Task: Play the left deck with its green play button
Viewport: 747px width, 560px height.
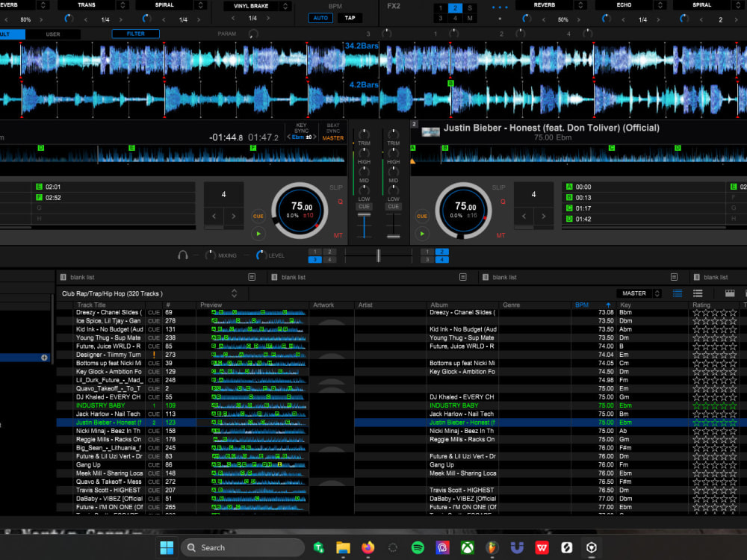Action: click(x=258, y=234)
